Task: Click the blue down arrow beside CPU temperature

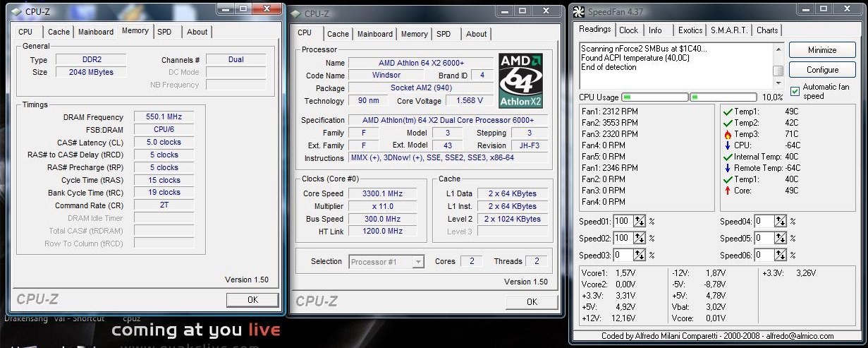Action: (728, 145)
